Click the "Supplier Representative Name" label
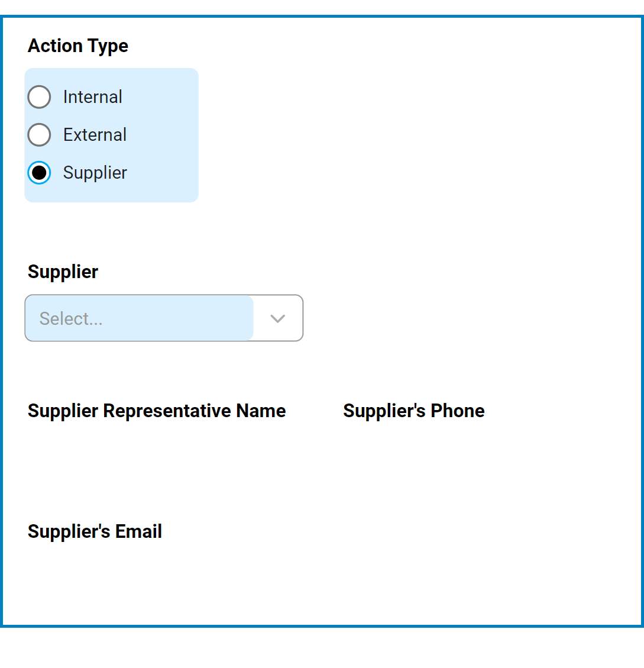 (157, 411)
